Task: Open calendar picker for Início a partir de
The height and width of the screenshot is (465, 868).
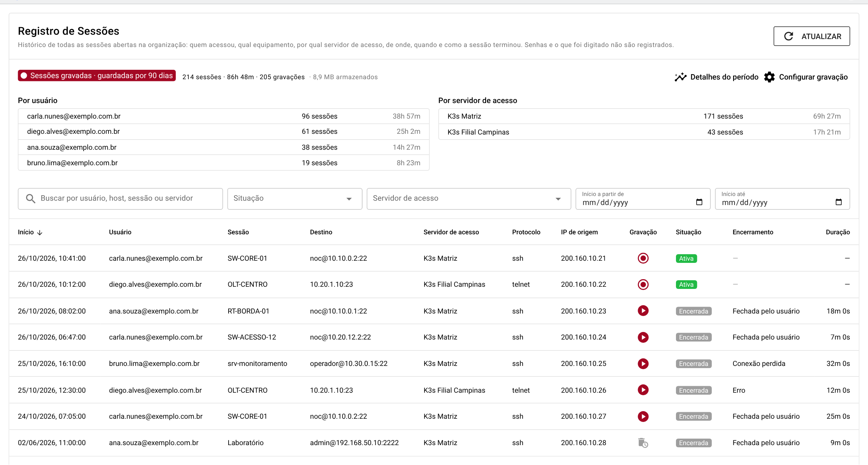Action: [x=699, y=202]
